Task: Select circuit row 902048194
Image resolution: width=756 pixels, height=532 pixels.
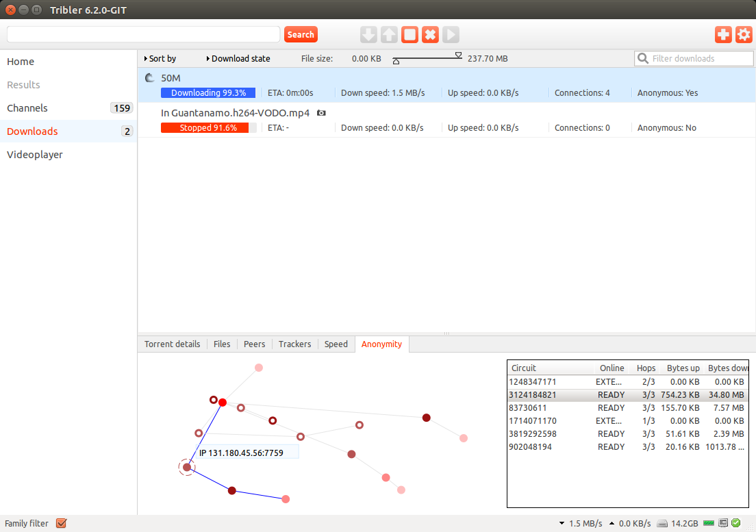Action: pyautogui.click(x=628, y=446)
